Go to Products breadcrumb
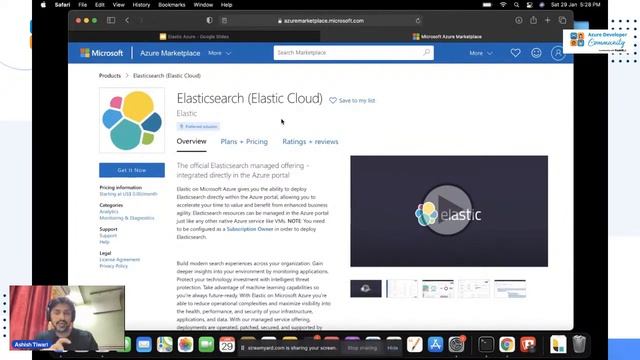 [x=110, y=76]
